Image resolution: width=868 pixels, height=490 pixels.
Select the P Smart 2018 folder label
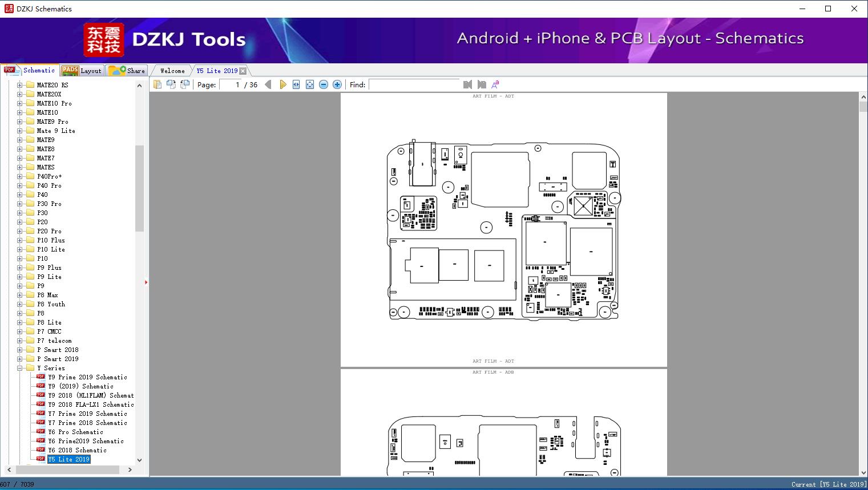(x=58, y=350)
